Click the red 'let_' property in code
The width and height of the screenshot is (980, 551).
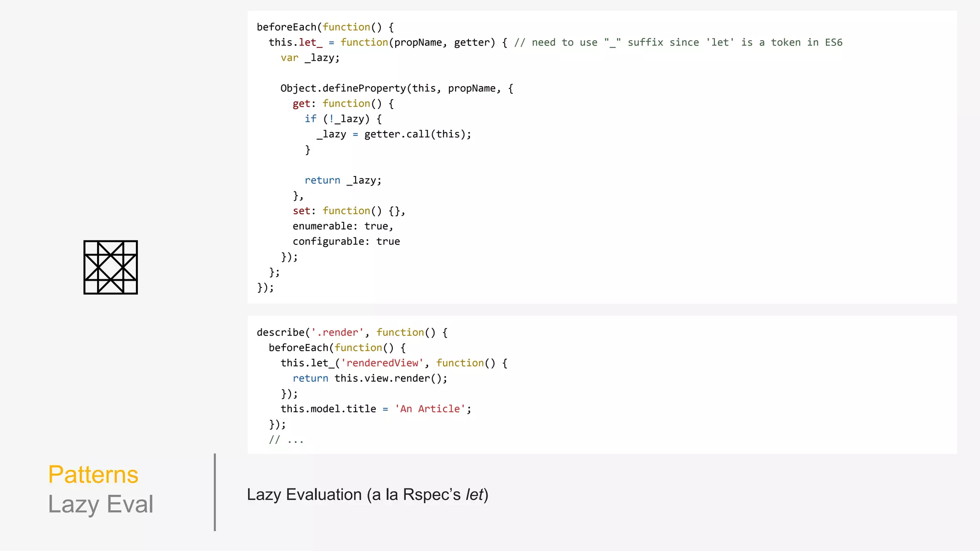click(311, 43)
